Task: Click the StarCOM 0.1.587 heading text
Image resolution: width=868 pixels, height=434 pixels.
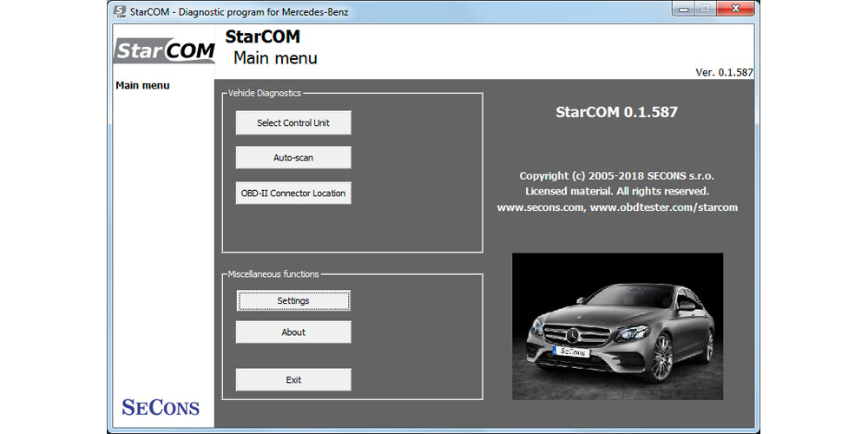Action: click(616, 112)
